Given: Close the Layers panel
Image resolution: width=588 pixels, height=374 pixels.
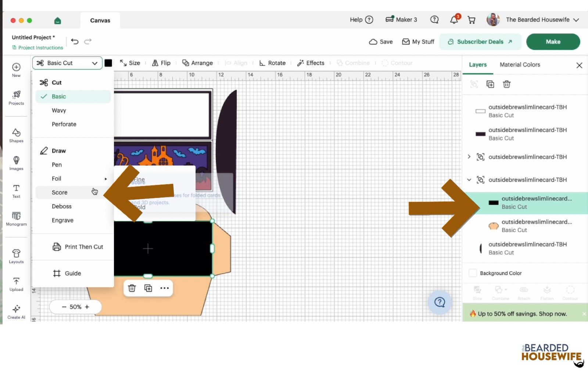Looking at the screenshot, I should point(579,65).
